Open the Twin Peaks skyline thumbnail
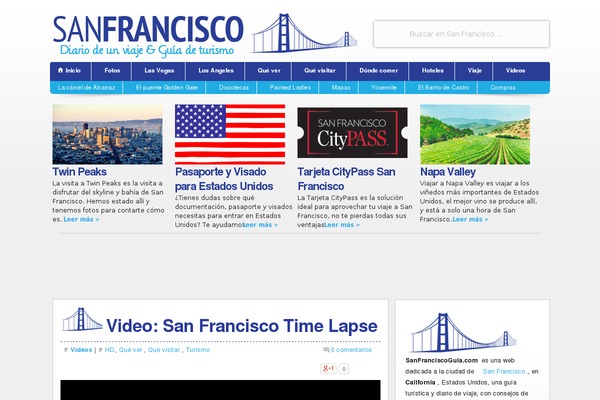This screenshot has width=600, height=400. coord(108,134)
